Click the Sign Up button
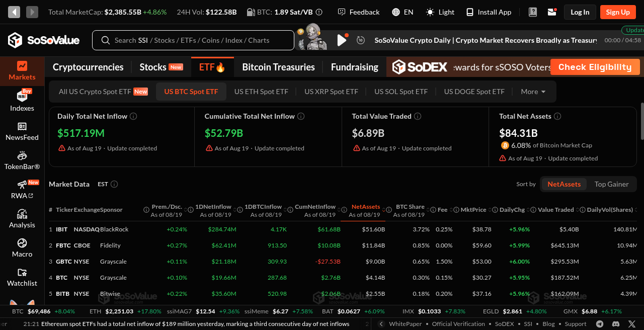Screen dimensions: 644x330 click(x=618, y=12)
